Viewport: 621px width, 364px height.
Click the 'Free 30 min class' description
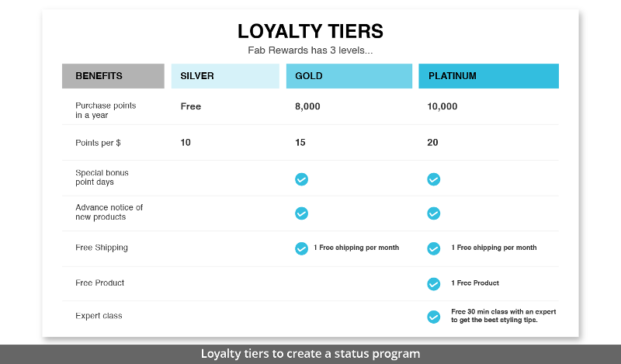point(504,316)
